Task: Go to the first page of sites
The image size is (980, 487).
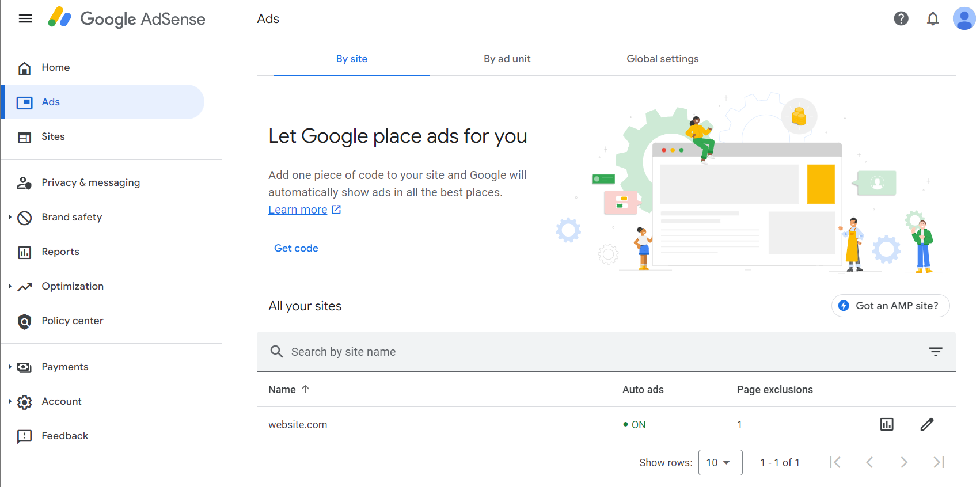Action: coord(835,462)
